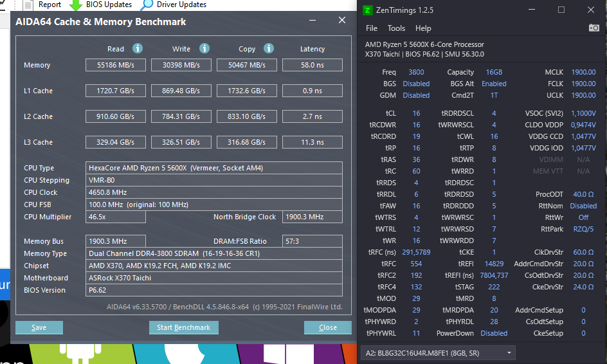Open the Report toolbar item
Viewport: 607px width, 364px height.
(50, 5)
